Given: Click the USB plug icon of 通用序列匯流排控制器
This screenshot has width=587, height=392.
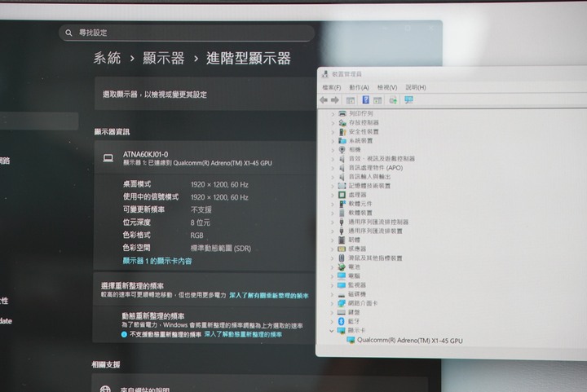Looking at the screenshot, I should tap(342, 222).
